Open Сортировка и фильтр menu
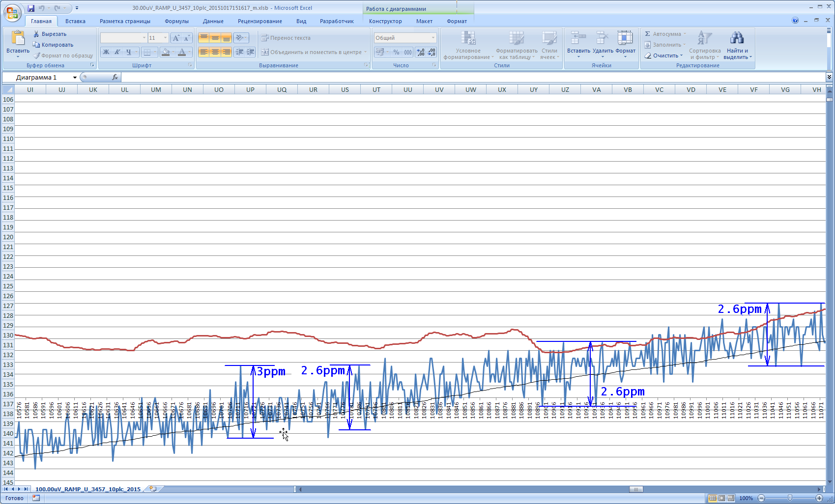 pos(705,45)
